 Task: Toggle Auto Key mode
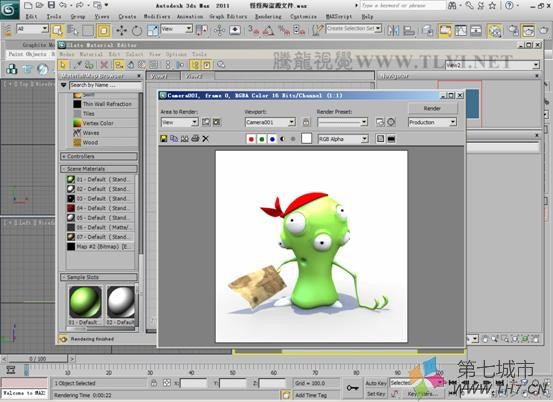376,383
